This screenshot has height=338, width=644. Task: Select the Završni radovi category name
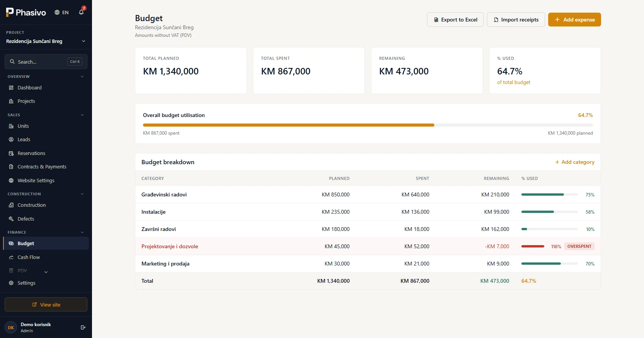pos(159,229)
